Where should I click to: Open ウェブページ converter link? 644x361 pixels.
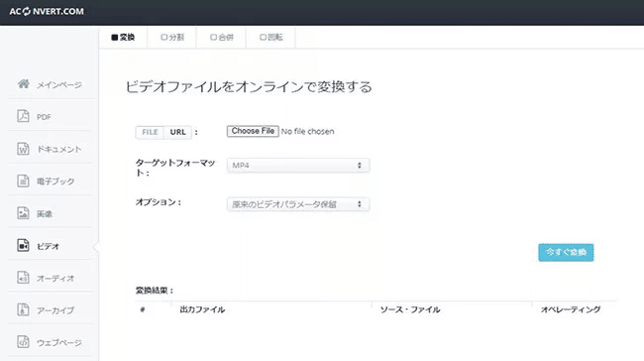(x=59, y=342)
